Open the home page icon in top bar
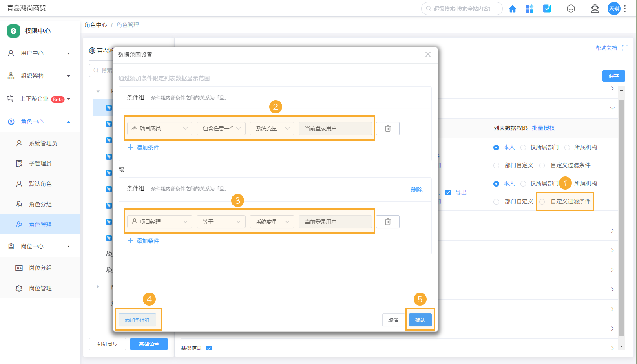Image resolution: width=637 pixels, height=364 pixels. tap(513, 8)
